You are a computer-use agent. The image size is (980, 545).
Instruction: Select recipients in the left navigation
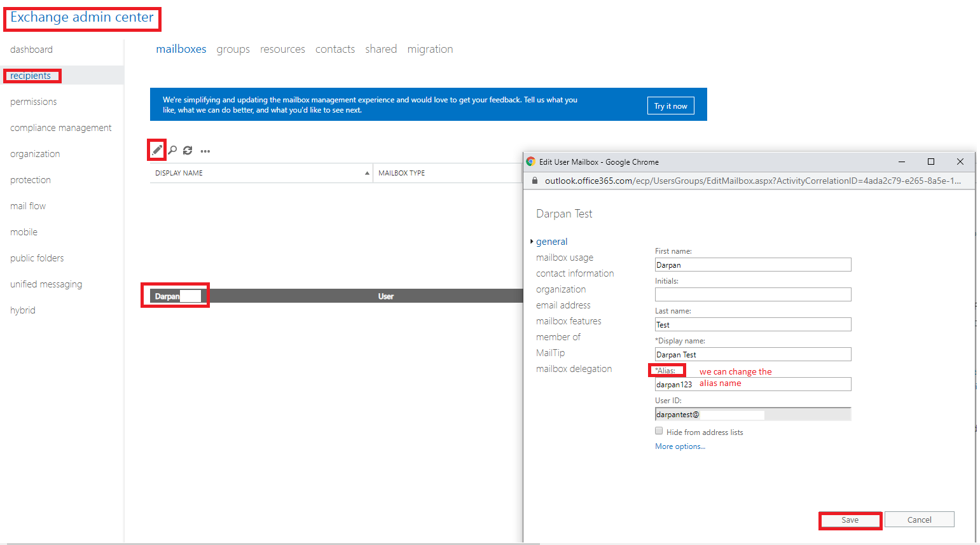click(x=31, y=76)
